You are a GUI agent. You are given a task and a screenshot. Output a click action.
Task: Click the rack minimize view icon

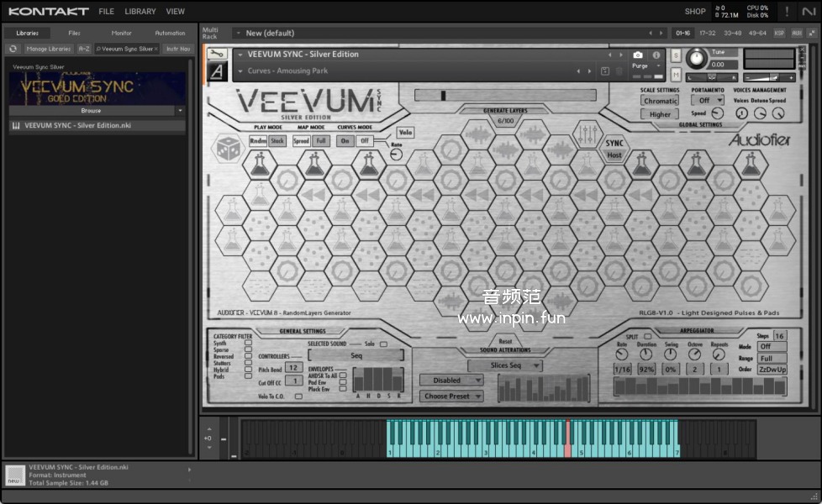click(x=812, y=33)
